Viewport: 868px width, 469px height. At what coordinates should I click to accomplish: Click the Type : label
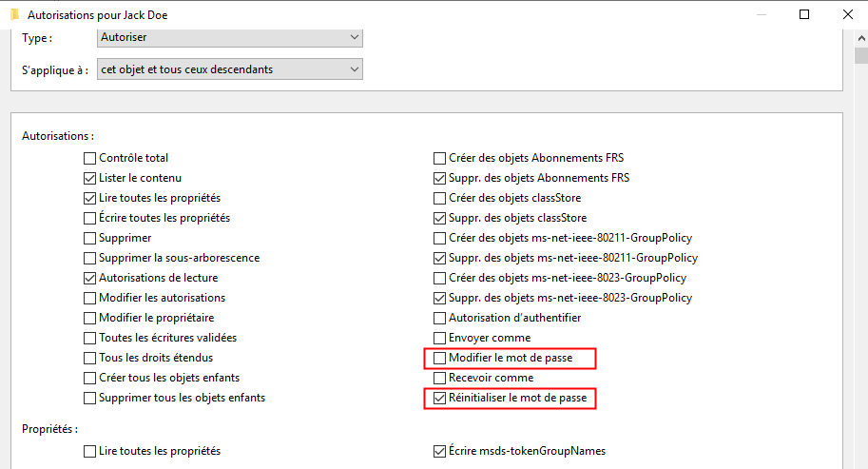pos(37,38)
